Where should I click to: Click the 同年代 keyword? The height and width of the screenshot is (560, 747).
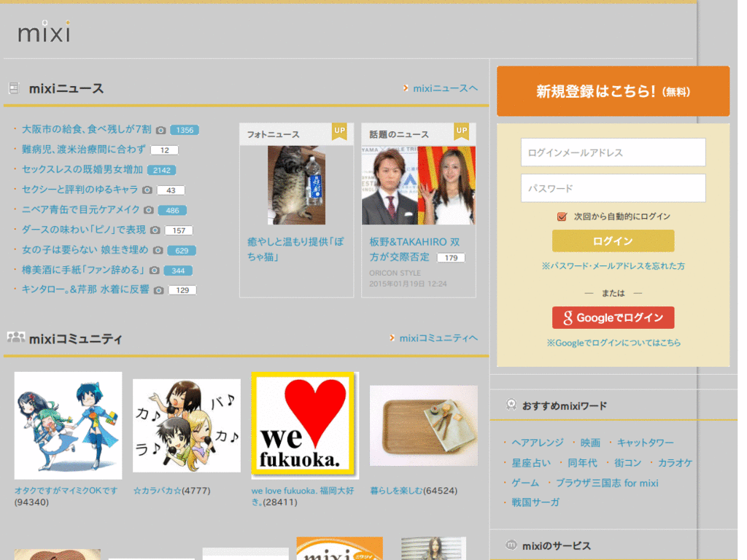tap(582, 463)
